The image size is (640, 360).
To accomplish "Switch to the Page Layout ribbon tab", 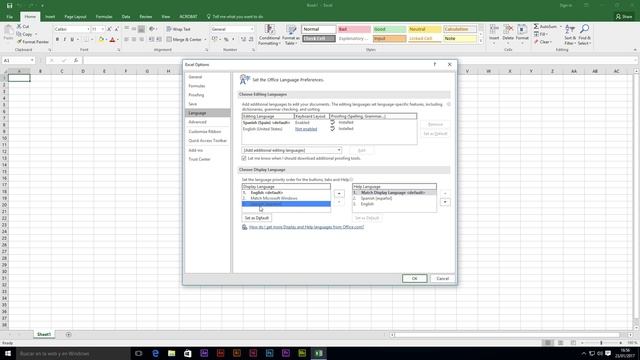I will [x=76, y=17].
